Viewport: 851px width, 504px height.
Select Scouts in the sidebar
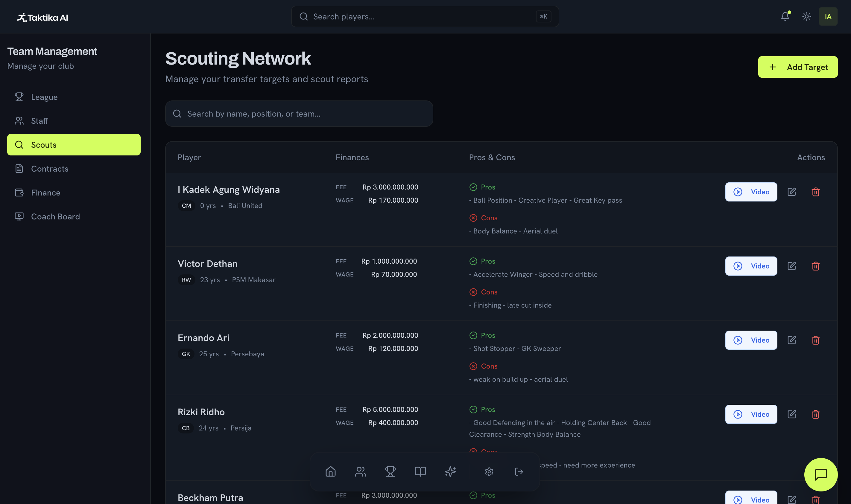[x=74, y=145]
